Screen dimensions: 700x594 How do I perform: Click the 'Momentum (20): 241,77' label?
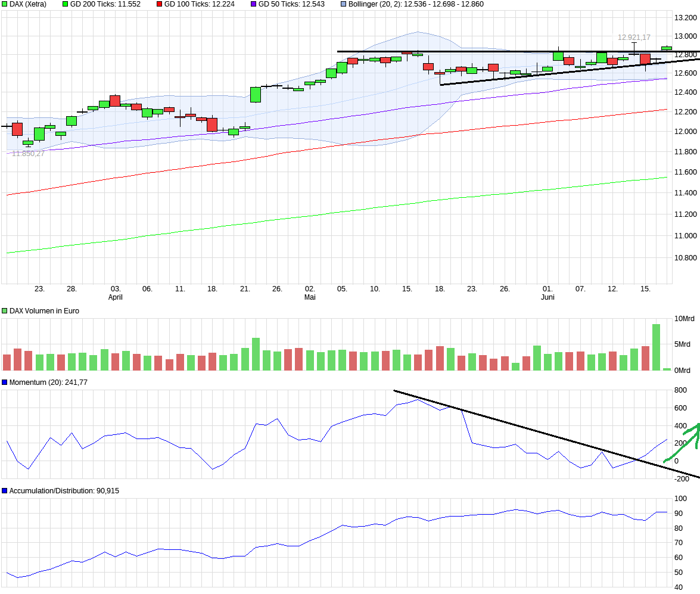click(48, 382)
